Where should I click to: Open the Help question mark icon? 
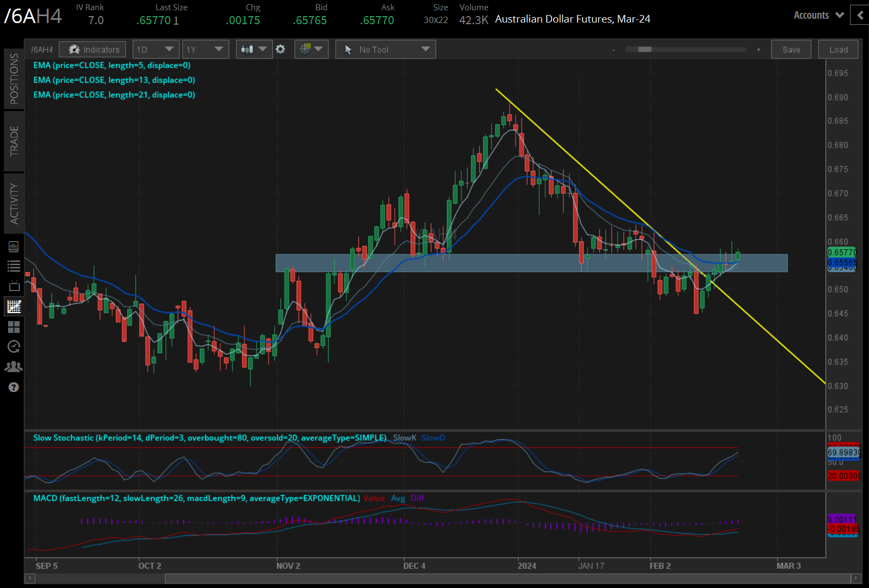[14, 387]
